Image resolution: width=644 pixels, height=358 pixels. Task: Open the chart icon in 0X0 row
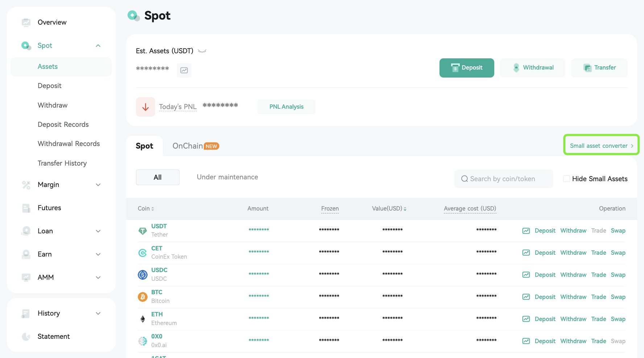point(526,341)
